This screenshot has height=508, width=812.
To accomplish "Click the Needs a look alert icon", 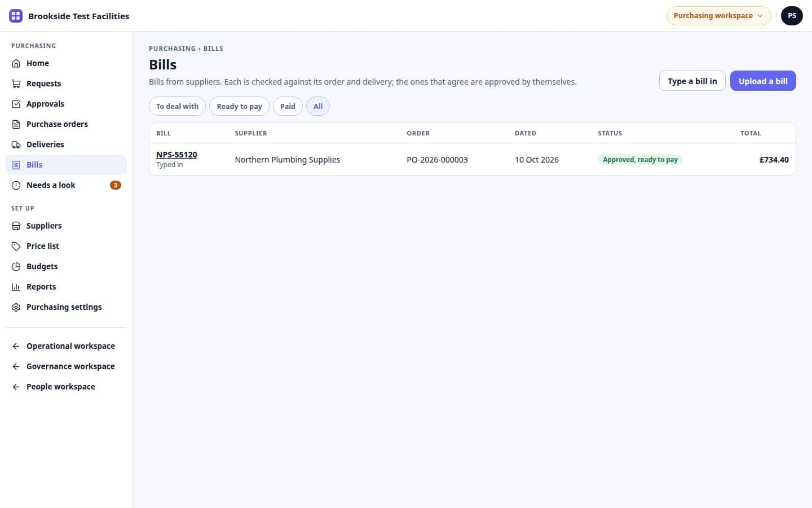I will point(16,185).
